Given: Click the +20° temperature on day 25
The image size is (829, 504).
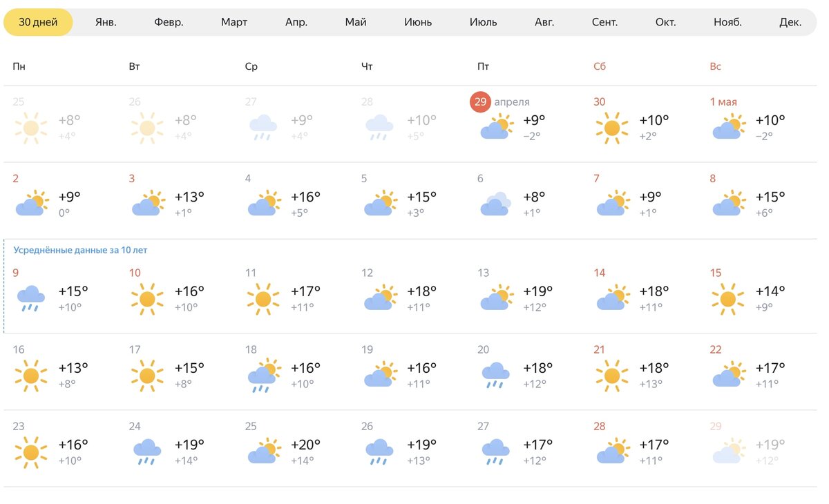Looking at the screenshot, I should coord(306,445).
